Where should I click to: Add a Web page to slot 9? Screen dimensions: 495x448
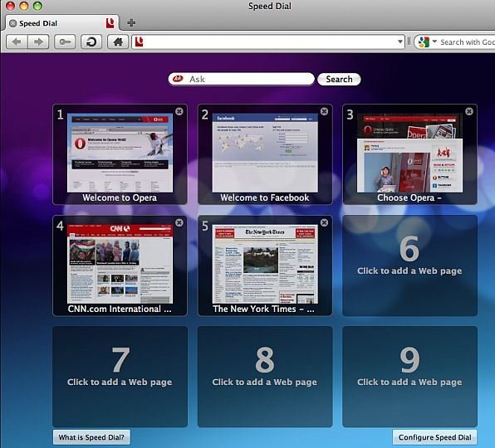409,377
